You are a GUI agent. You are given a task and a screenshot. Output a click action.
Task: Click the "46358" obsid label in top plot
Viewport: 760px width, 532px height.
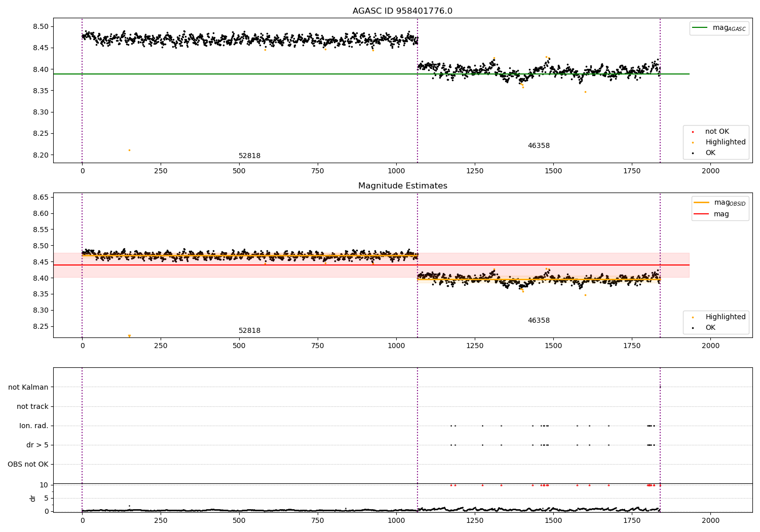[539, 146]
